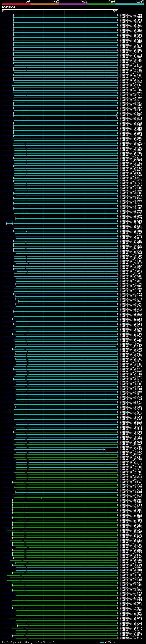
Task: Click the UniRef100_Q9SV31 label
Action: pos(131,309)
